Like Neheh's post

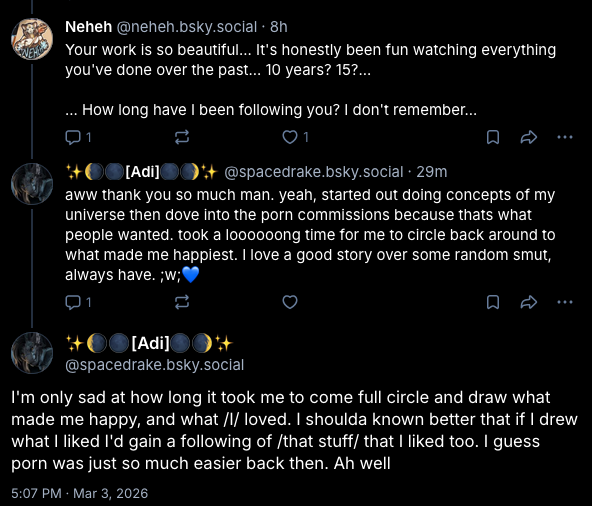(x=296, y=137)
